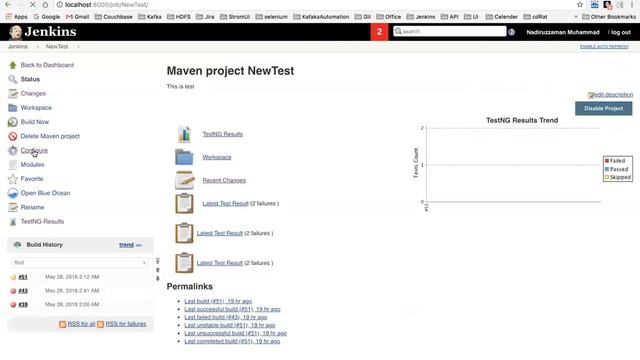This screenshot has width=640, height=360.
Task: Click Build Now in the sidebar
Action: click(x=35, y=122)
